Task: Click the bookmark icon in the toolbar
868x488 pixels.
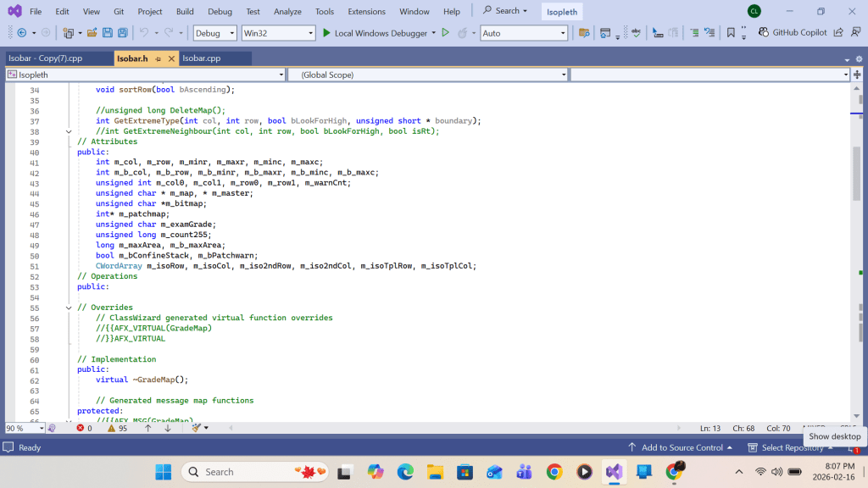Action: (x=731, y=33)
